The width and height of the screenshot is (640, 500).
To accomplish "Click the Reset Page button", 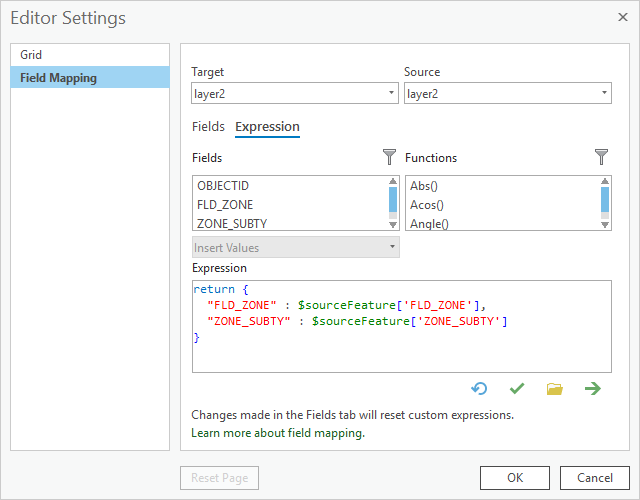I will click(x=220, y=478).
